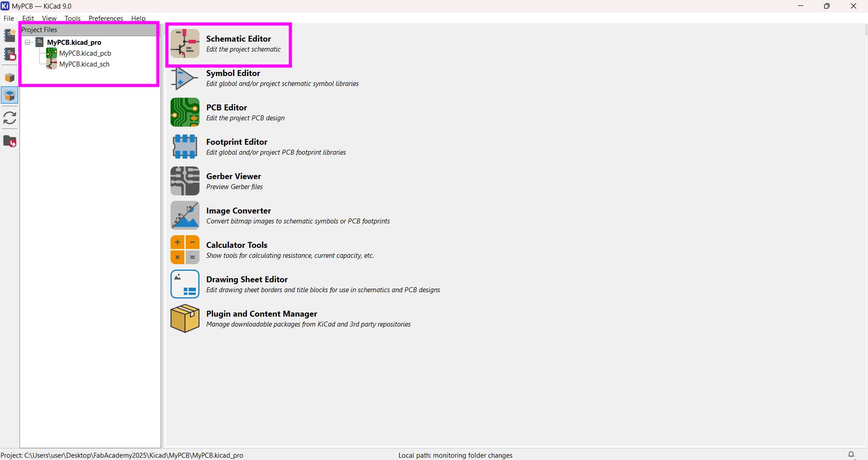Select the MyPCB.kicad_pcb file

coord(85,53)
